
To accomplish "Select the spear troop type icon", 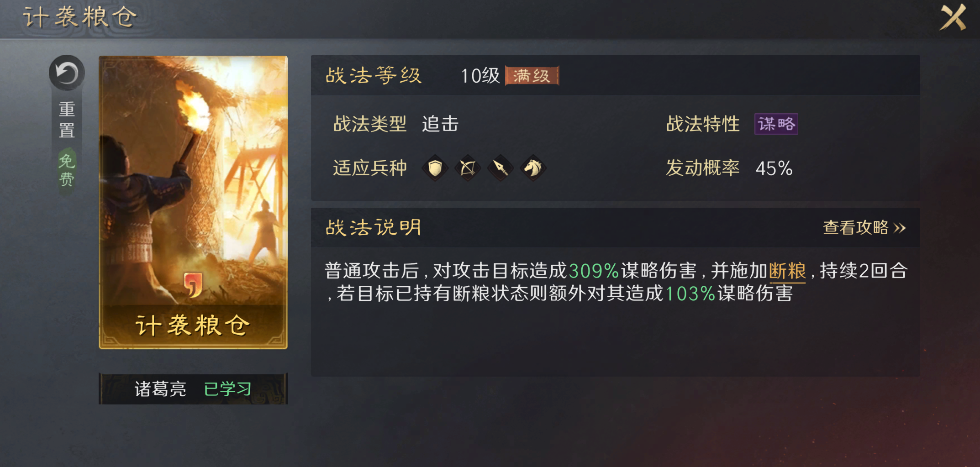I will [501, 168].
